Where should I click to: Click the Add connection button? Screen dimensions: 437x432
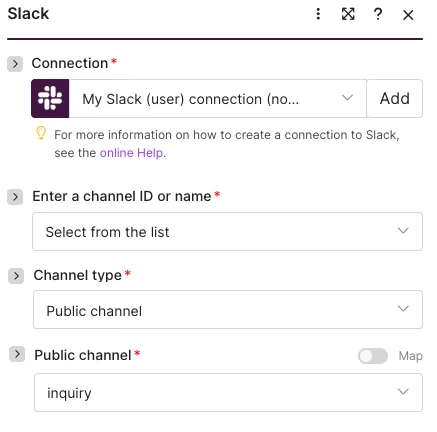point(395,99)
